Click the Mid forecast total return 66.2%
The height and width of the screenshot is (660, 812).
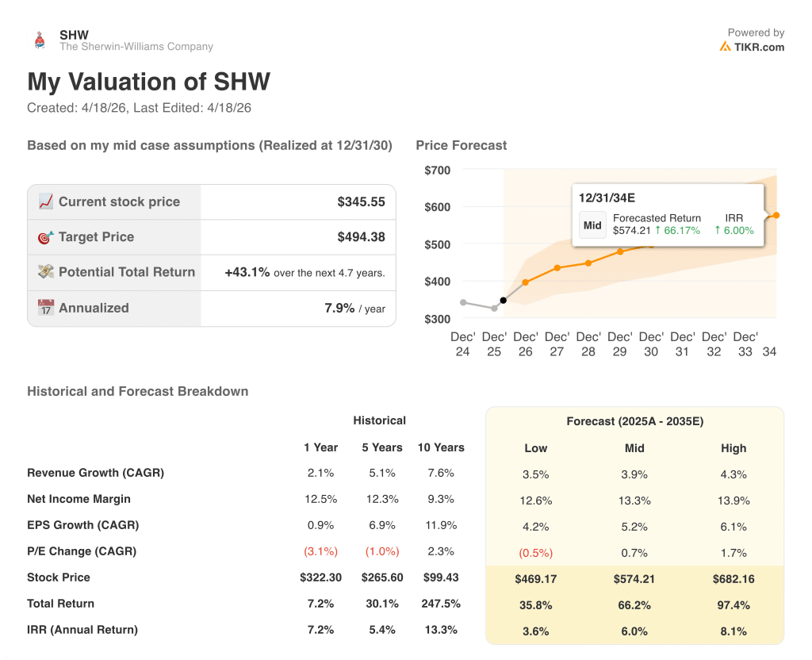click(x=634, y=605)
